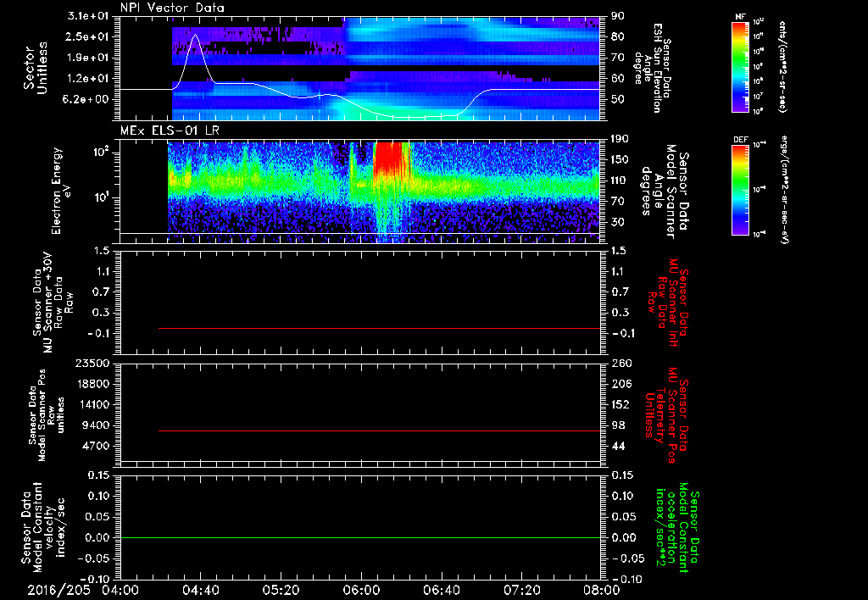Click the '06:40' time axis label

(441, 590)
